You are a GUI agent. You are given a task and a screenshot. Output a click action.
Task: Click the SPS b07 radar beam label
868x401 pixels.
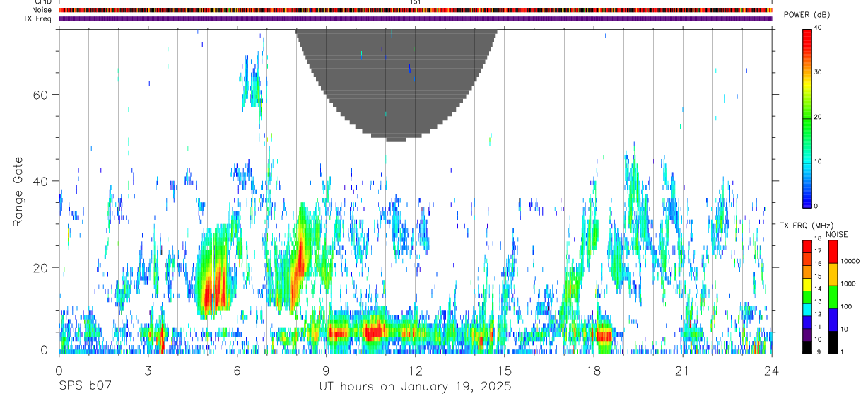coord(86,387)
